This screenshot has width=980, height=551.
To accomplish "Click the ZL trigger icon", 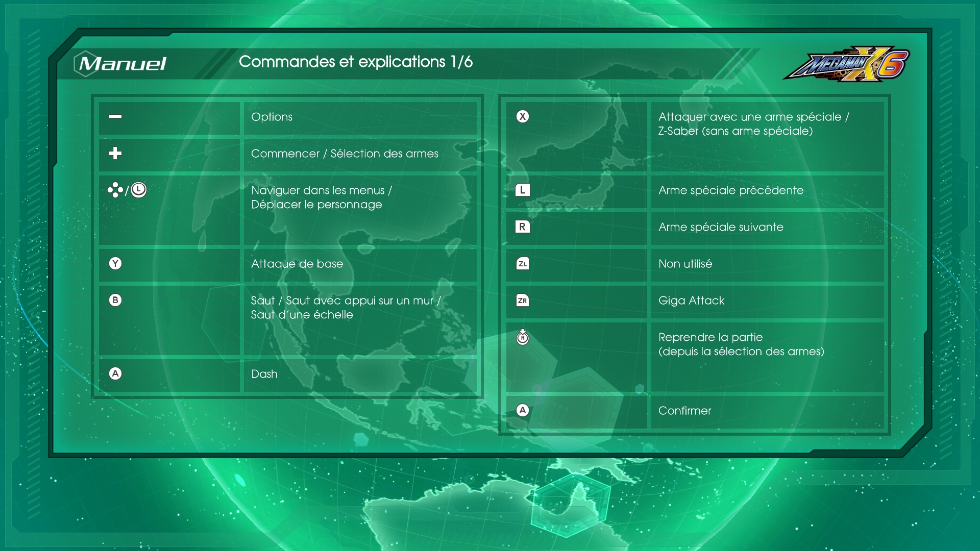I will pyautogui.click(x=523, y=263).
